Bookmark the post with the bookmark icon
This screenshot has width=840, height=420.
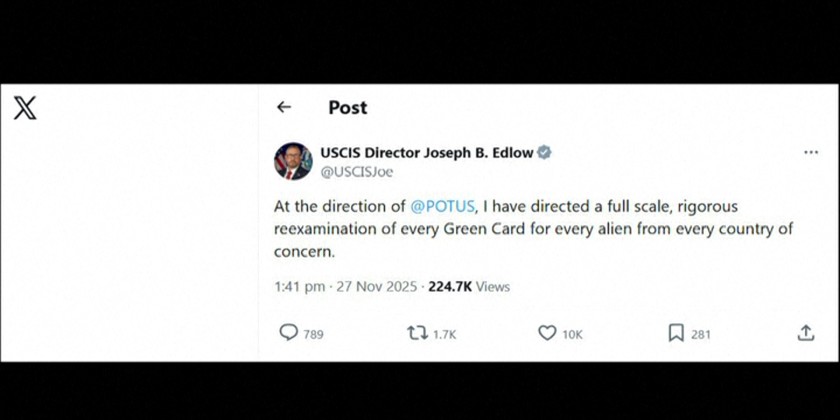pos(676,333)
